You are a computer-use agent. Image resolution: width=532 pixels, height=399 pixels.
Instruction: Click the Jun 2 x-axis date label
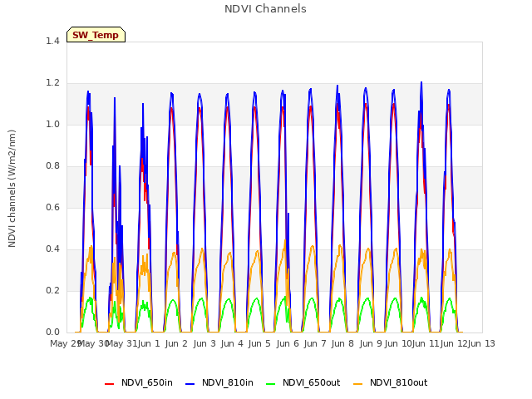coord(176,343)
